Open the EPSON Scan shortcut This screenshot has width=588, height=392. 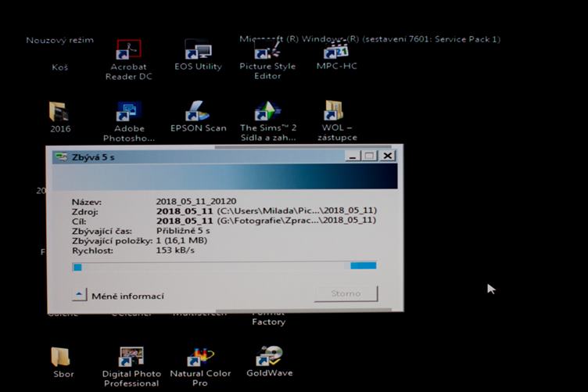pos(199,117)
